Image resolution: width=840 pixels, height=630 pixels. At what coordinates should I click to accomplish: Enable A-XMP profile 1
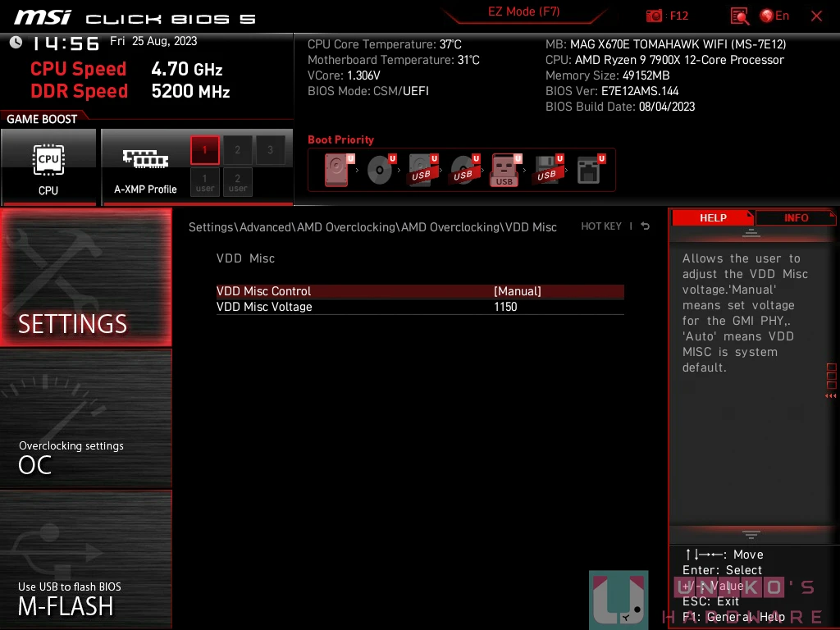[204, 149]
